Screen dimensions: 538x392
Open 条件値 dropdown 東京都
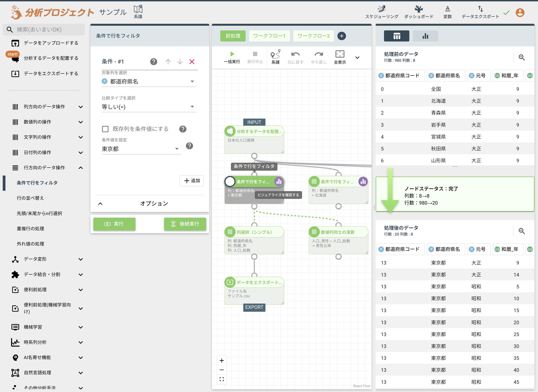(x=141, y=149)
